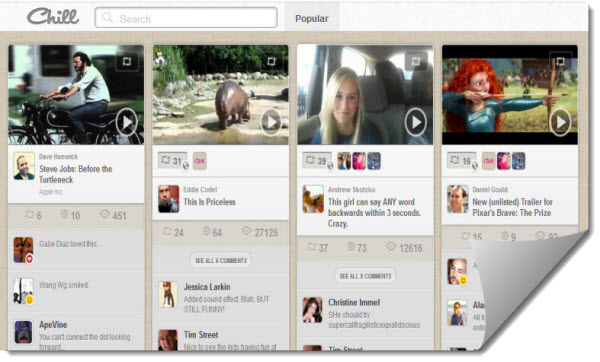Open the Popular tab
The width and height of the screenshot is (600, 362).
[311, 18]
